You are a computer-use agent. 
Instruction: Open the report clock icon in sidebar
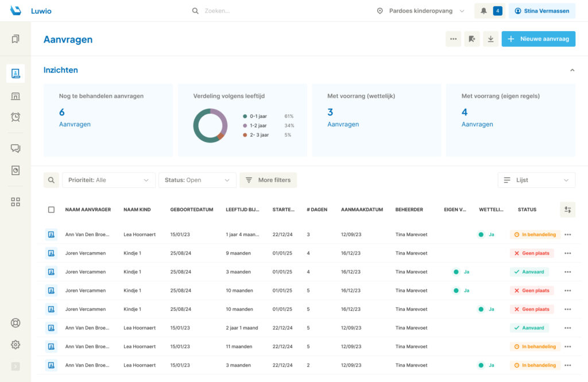pos(16,171)
